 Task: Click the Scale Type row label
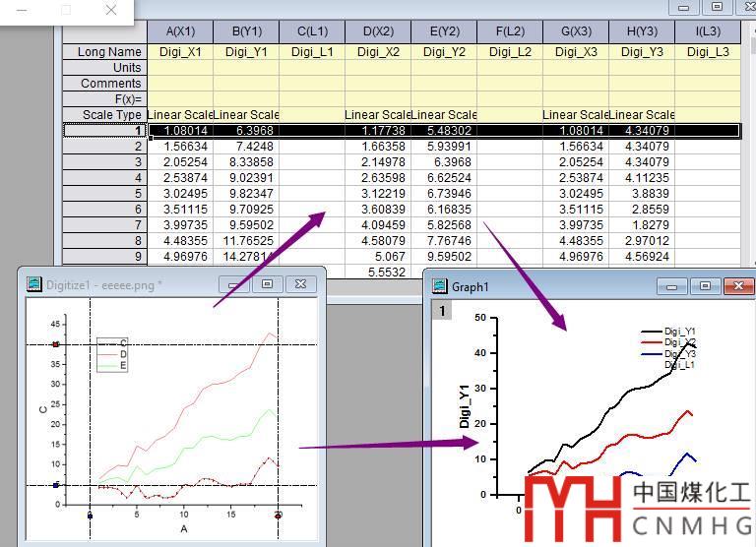coord(105,115)
